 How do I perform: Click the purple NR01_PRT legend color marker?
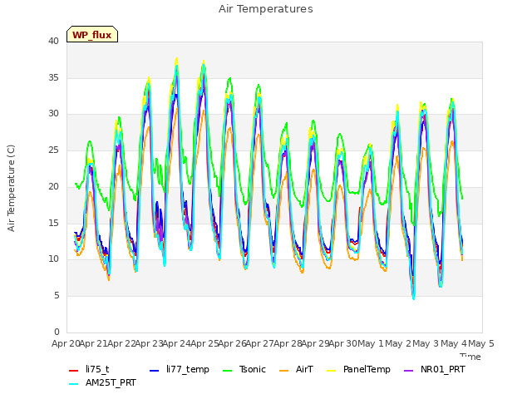(x=409, y=371)
